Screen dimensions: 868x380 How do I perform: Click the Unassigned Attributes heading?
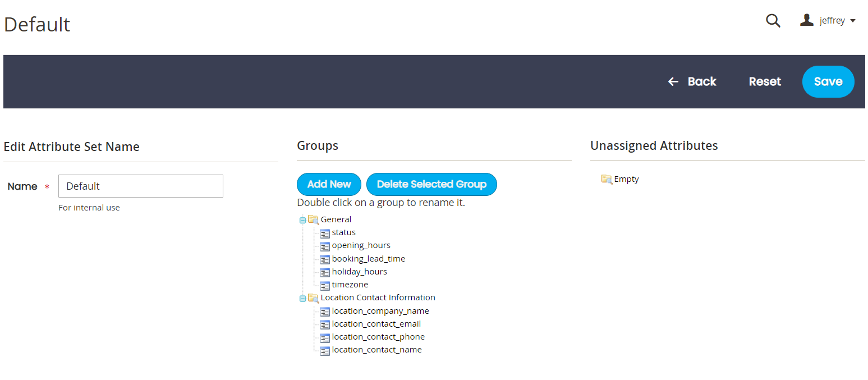[x=654, y=146]
